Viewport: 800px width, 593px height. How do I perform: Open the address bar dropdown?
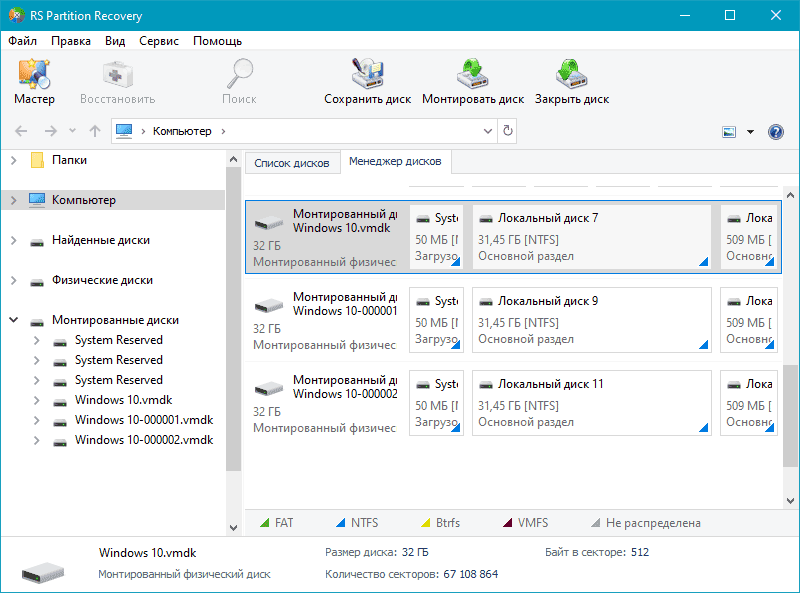pos(488,131)
